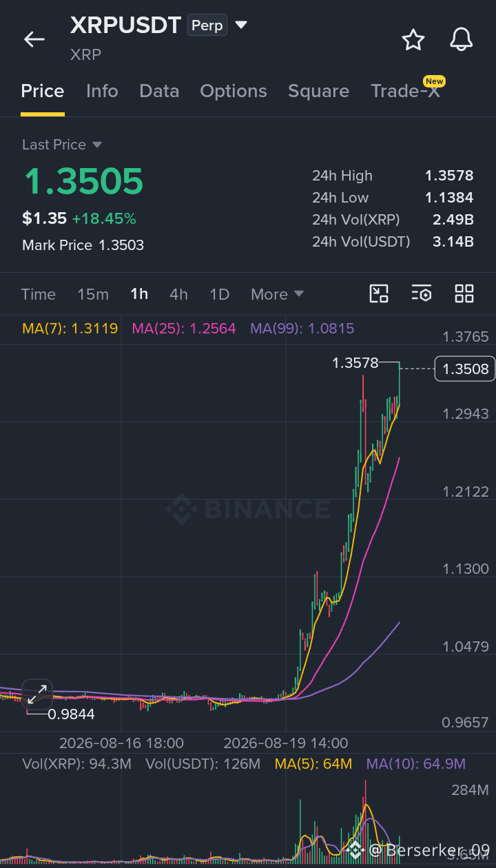Image resolution: width=496 pixels, height=868 pixels.
Task: Open price alert bell icon
Action: pos(462,40)
